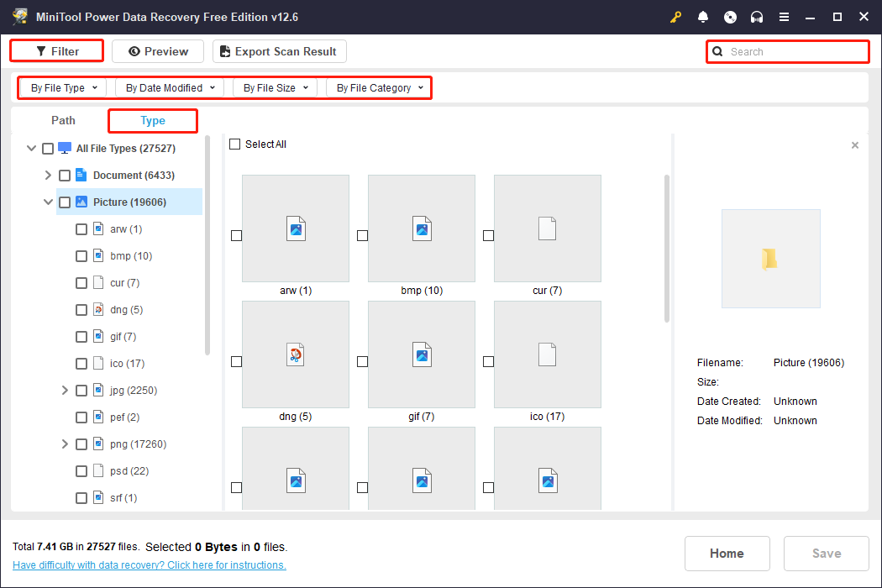Open the license key registration icon
Viewport: 882px width, 588px height.
pyautogui.click(x=676, y=17)
